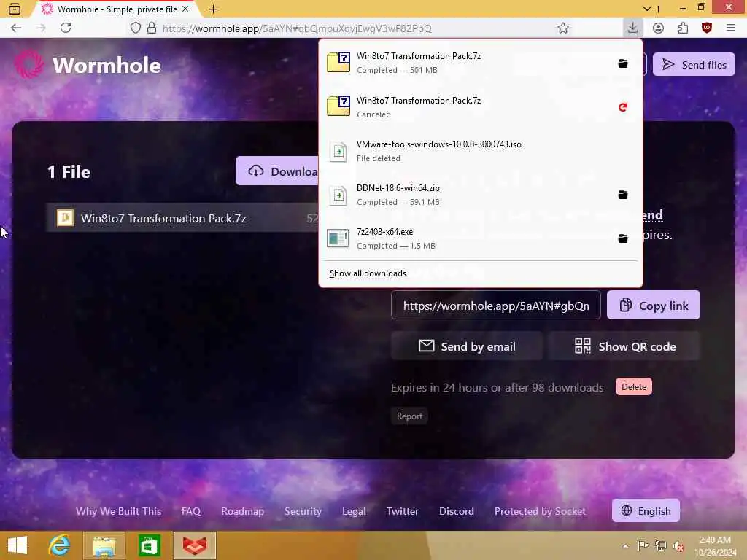Click the Download button beside 1 File
The height and width of the screenshot is (560, 747).
pyautogui.click(x=277, y=171)
